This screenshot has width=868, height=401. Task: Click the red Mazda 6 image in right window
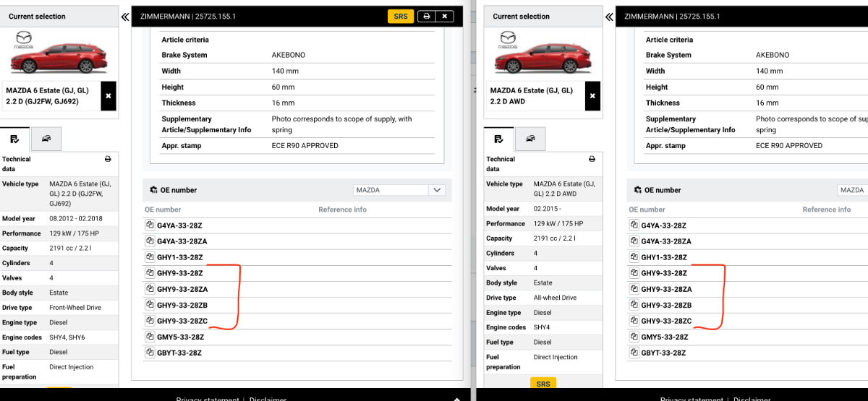click(545, 58)
